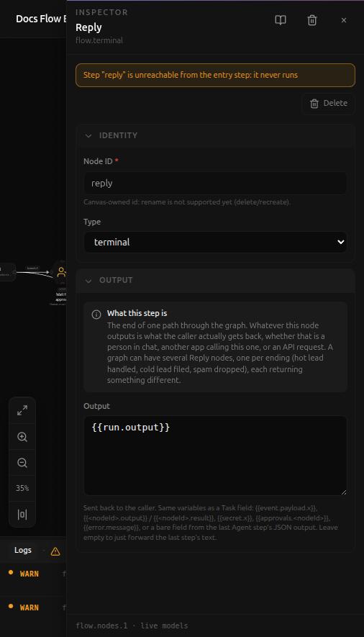Click the warning triangle icon beside Logs
The width and height of the screenshot is (364, 637).
[x=55, y=551]
